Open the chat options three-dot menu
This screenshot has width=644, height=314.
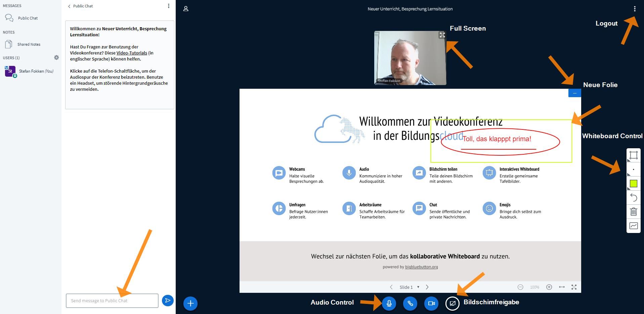pyautogui.click(x=169, y=6)
